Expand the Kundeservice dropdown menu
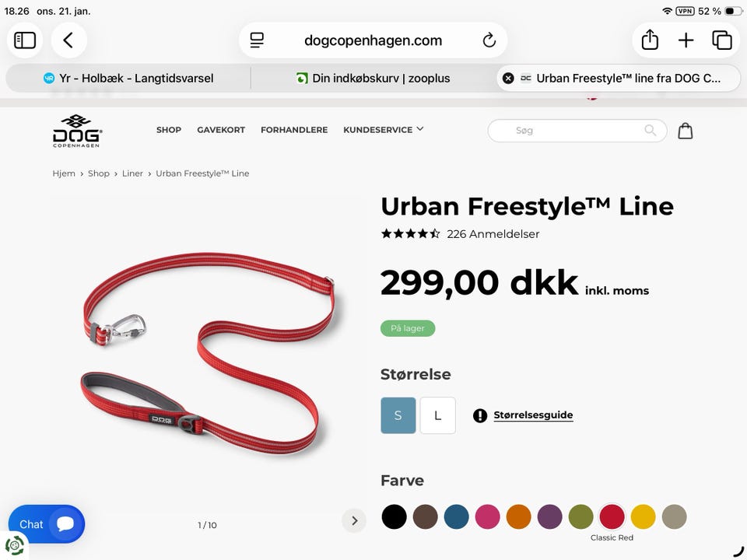 [x=383, y=130]
